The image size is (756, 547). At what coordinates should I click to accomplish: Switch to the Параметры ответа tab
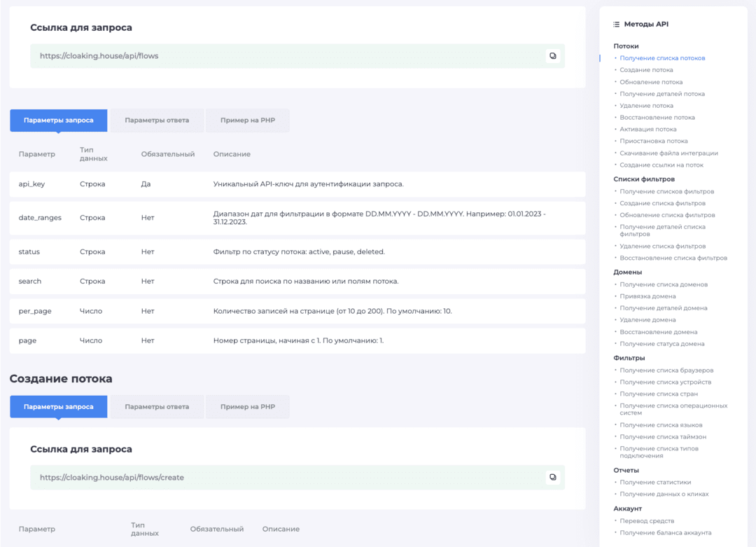[157, 120]
